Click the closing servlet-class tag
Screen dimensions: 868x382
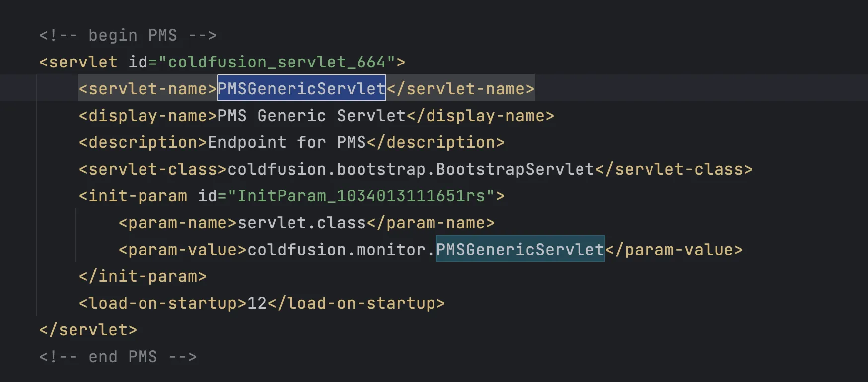(674, 169)
